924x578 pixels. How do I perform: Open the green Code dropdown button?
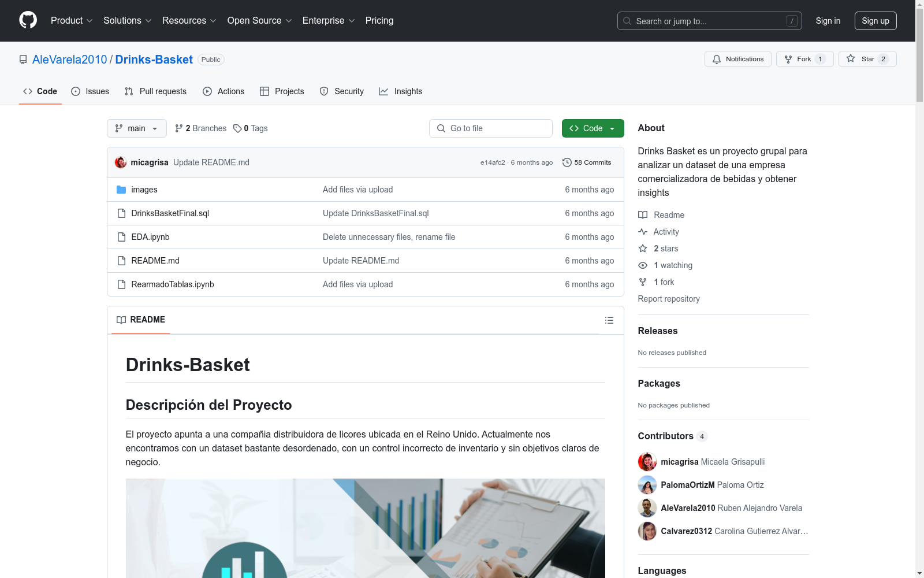593,128
